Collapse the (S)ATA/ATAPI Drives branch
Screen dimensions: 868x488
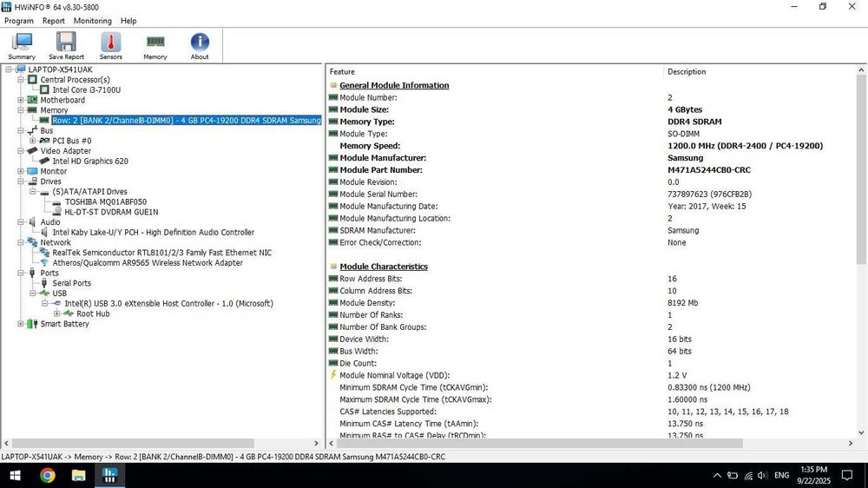click(33, 192)
